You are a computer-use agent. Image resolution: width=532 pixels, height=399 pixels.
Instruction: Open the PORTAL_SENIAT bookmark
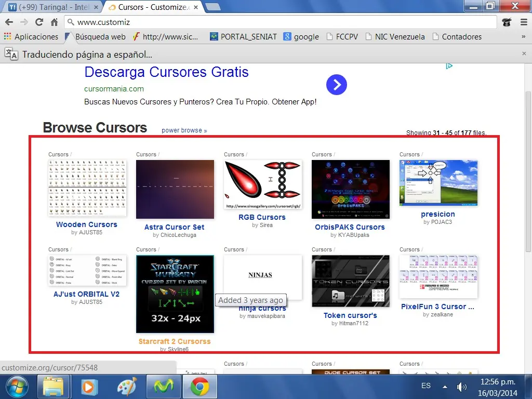(243, 37)
